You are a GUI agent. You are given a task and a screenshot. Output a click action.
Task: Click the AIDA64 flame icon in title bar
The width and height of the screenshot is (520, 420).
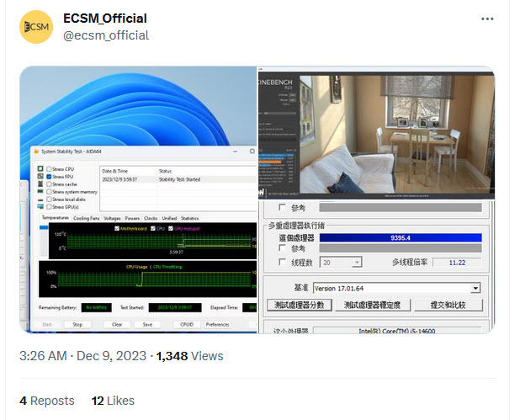tap(36, 152)
